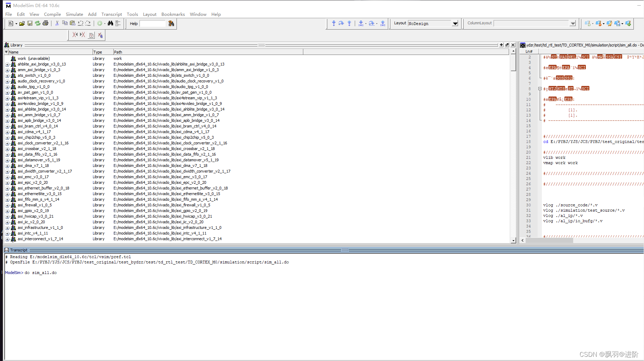Click the New file toolbar icon

[11, 23]
